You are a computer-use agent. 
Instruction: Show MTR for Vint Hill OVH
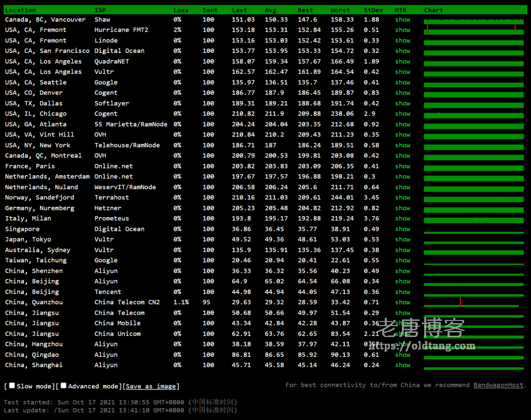click(402, 134)
